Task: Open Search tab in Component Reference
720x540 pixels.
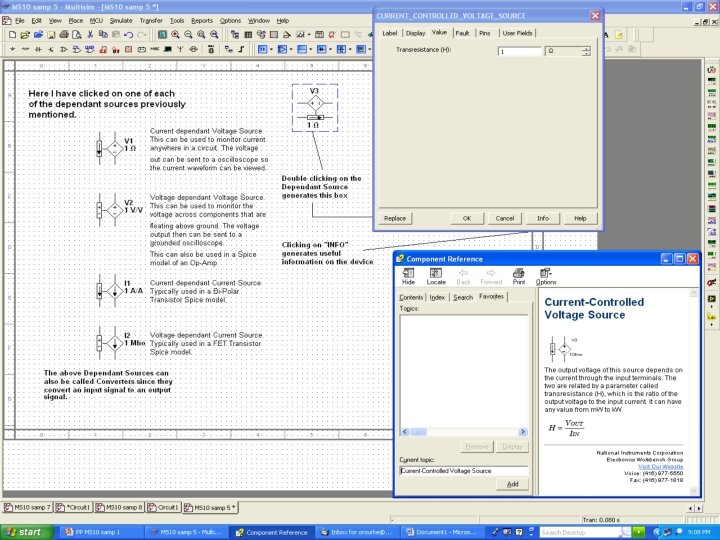Action: (x=463, y=298)
